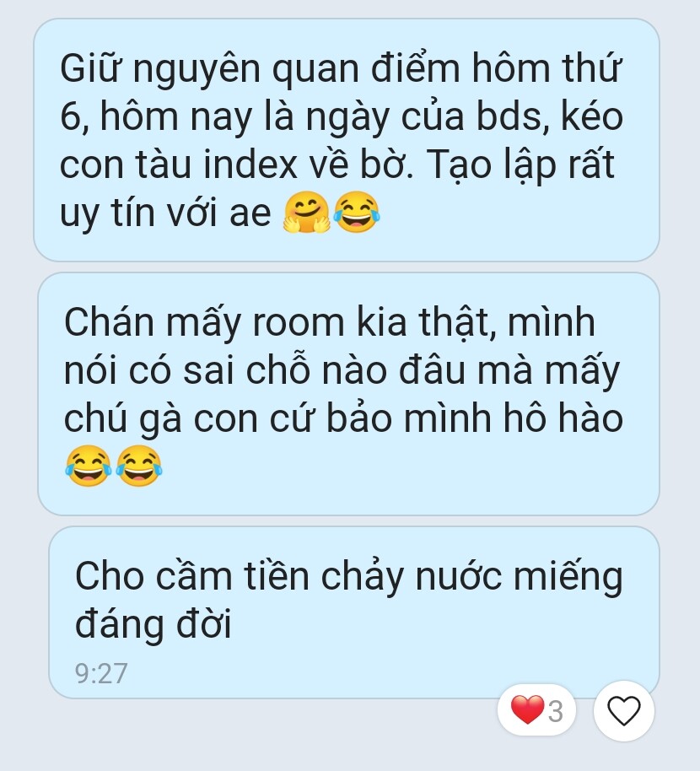
Task: Click the reaction count number 3
Action: click(556, 711)
